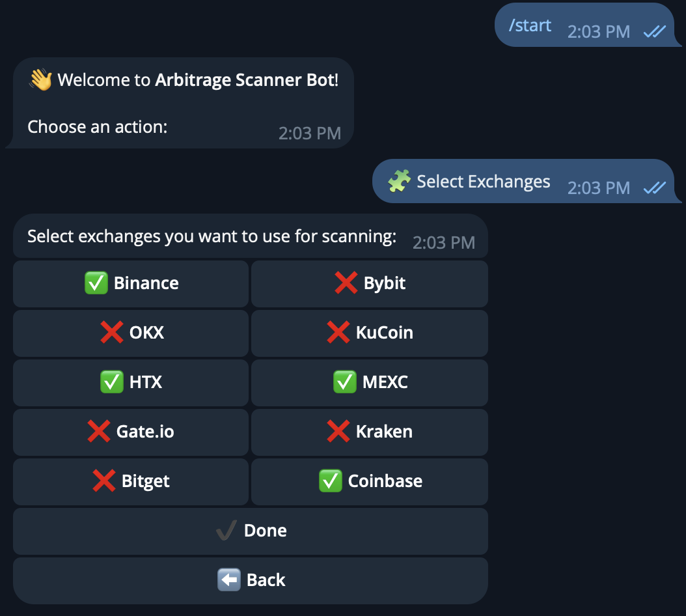Toggle the Binance exchange off
686x616 pixels.
click(x=130, y=283)
